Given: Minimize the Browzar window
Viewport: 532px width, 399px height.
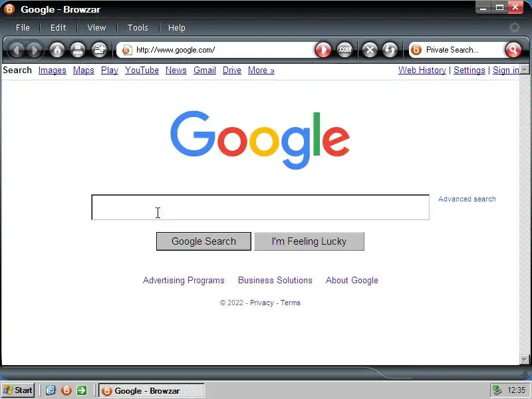Looking at the screenshot, I should pos(483,7).
